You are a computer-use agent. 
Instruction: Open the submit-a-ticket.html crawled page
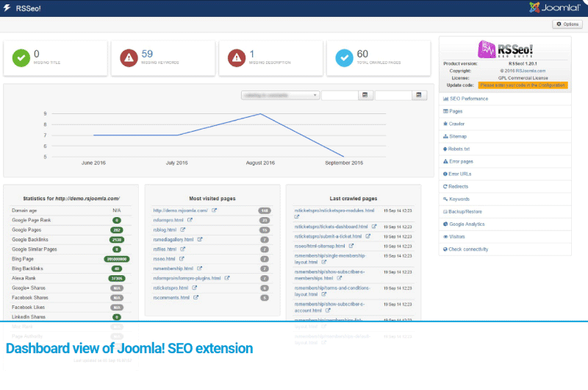pos(328,236)
